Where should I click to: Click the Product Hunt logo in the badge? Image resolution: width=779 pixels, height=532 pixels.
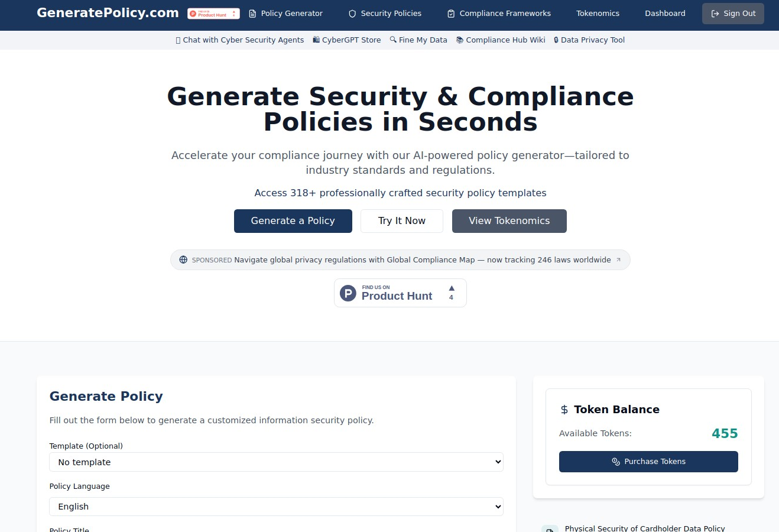[x=348, y=293]
